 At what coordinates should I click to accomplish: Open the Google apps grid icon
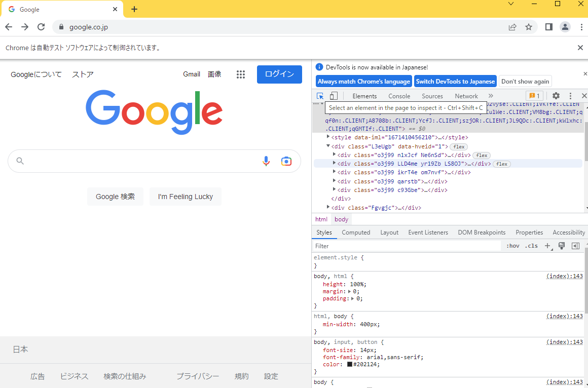(241, 74)
